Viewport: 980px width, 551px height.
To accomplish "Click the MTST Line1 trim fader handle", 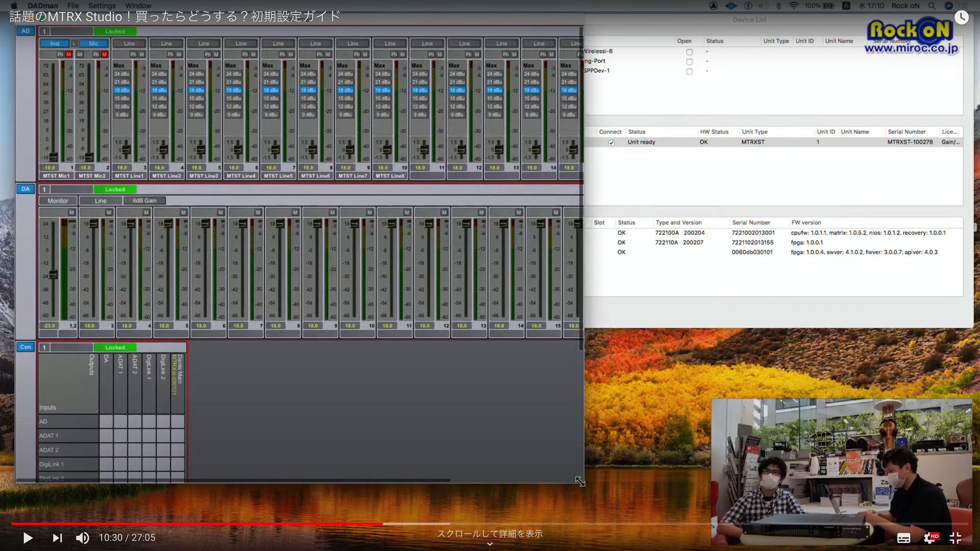I will [126, 150].
